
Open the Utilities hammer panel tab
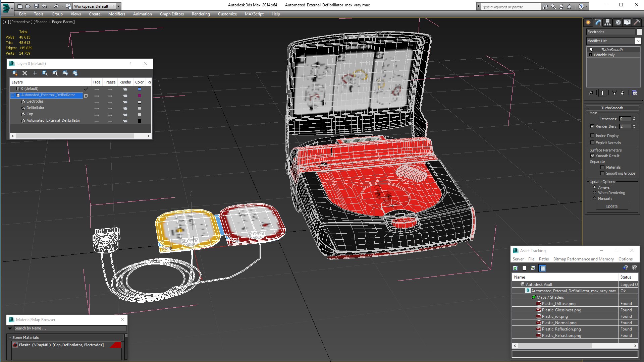point(637,22)
